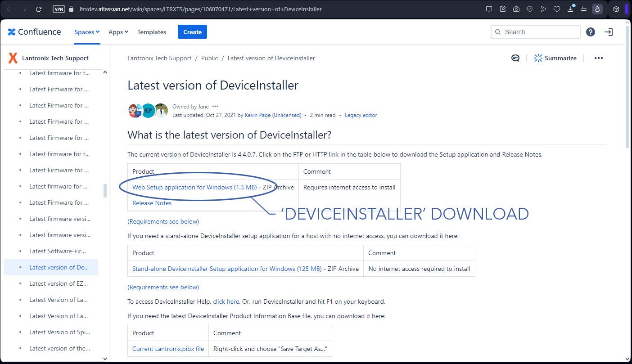Viewport: 632px width, 364px height.
Task: Open the page more-actions ellipsis
Action: 598,58
